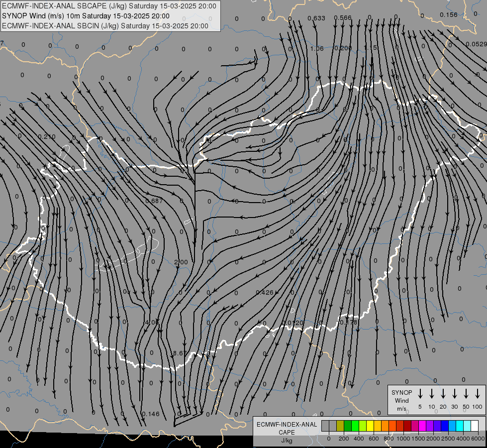The image size is (487, 448).
Task: Click the wind legend arrow above 30
Action: (x=454, y=394)
